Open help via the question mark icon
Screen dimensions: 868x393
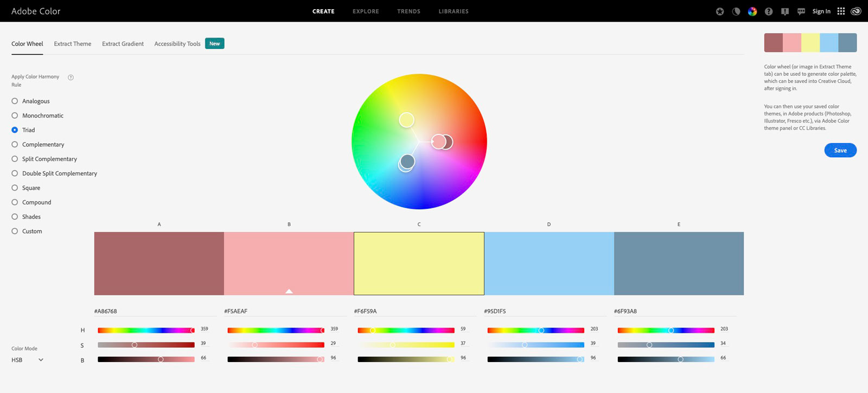tap(768, 11)
